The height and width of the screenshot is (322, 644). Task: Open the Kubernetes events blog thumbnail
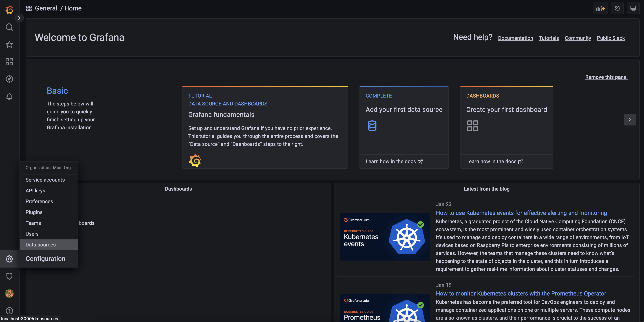tap(385, 237)
